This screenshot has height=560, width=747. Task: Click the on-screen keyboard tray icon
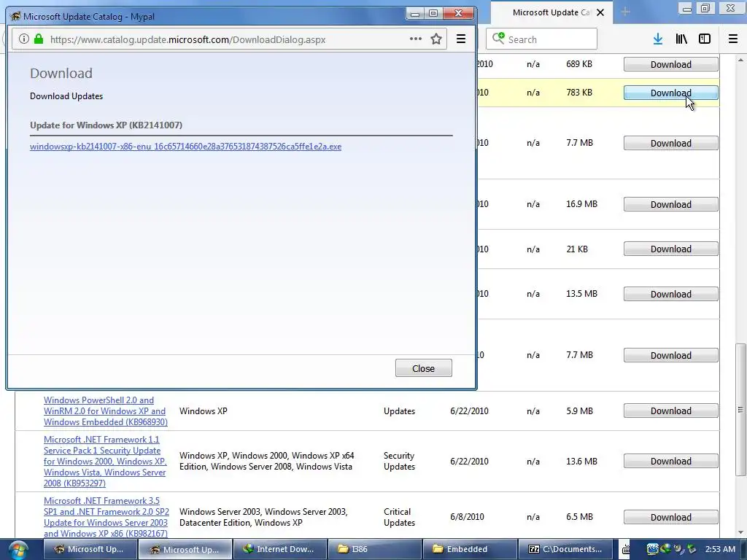tap(626, 550)
